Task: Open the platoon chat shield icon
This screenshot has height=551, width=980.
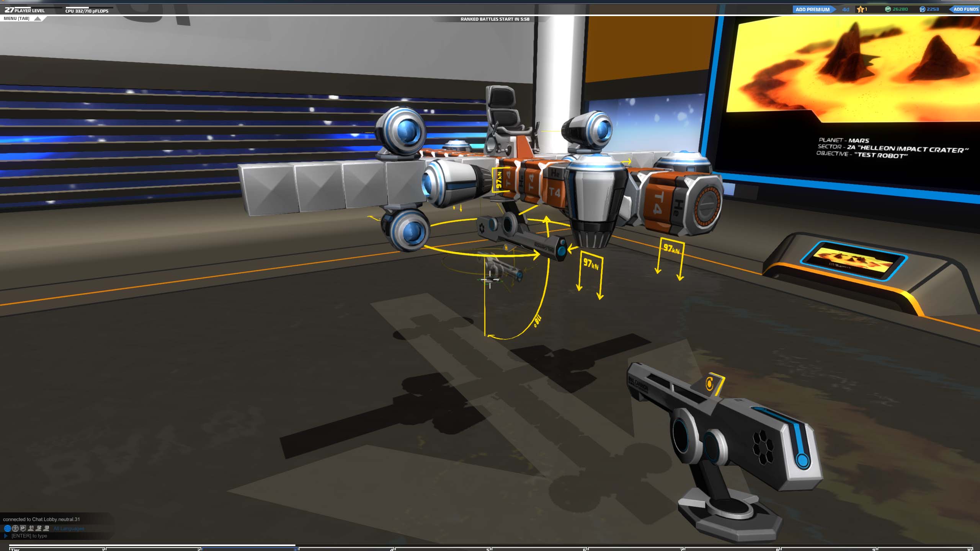Action: tap(23, 528)
